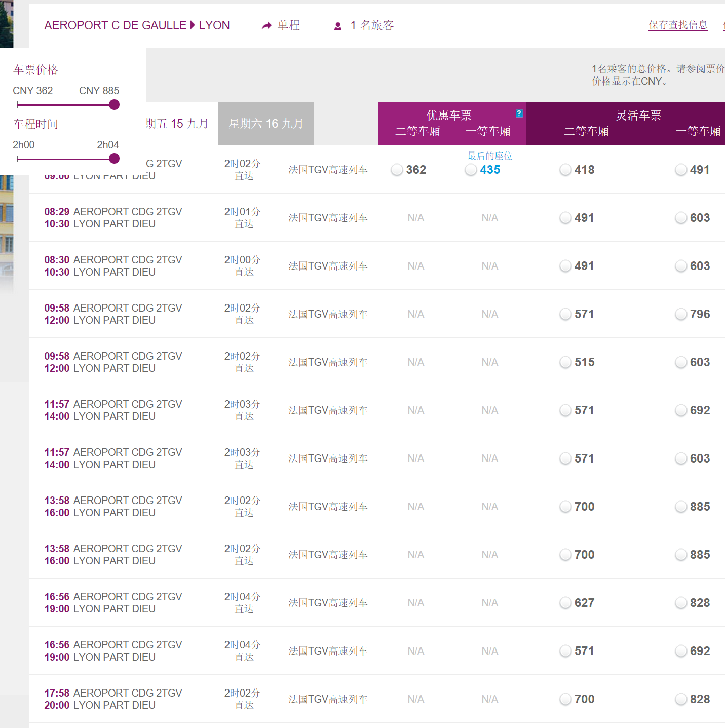
Task: Click the blue question mark help icon
Action: coord(519,113)
